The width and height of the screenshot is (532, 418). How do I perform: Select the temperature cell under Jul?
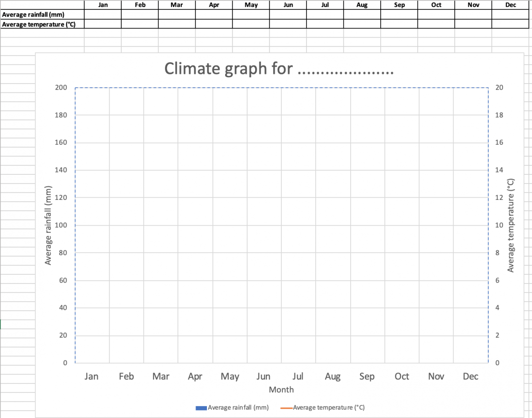coord(325,24)
